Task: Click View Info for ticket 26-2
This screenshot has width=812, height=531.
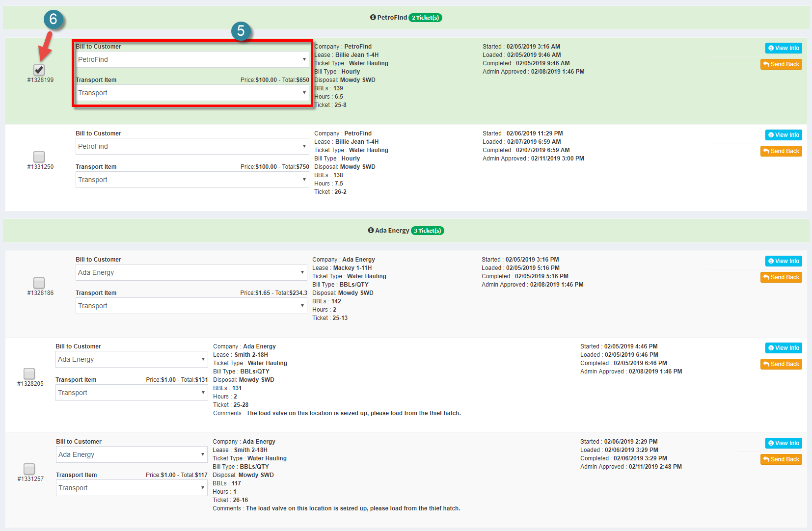Action: (784, 135)
